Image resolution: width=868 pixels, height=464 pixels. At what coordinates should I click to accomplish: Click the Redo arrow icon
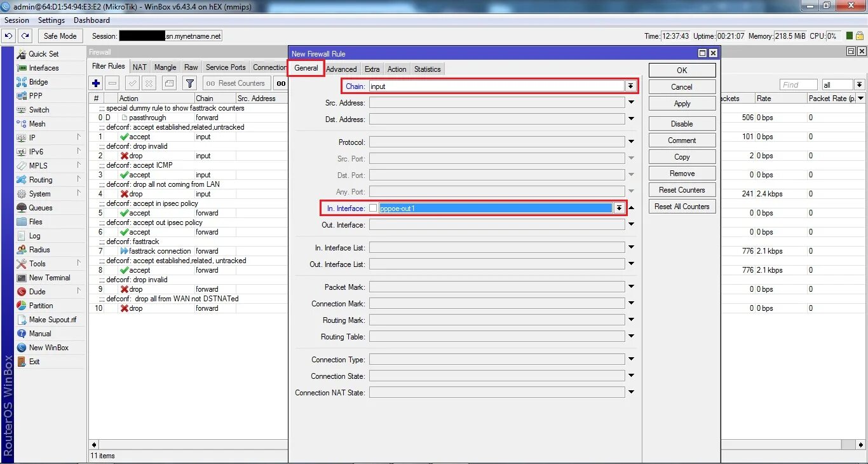click(x=25, y=36)
